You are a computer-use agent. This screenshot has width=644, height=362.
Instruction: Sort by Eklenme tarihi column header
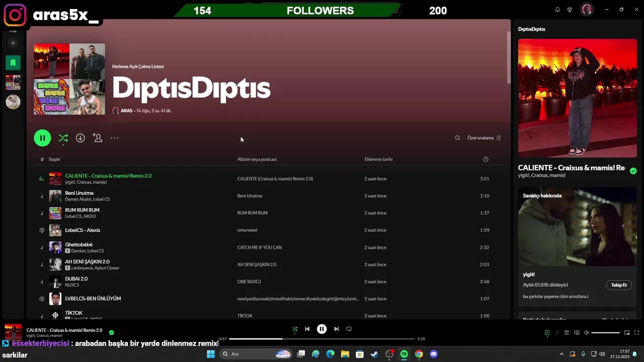(x=378, y=159)
